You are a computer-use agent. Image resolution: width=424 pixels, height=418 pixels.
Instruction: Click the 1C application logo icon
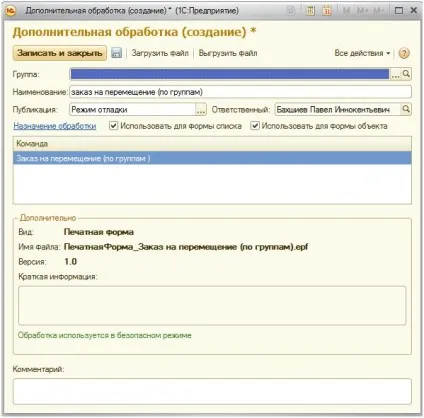click(x=11, y=11)
